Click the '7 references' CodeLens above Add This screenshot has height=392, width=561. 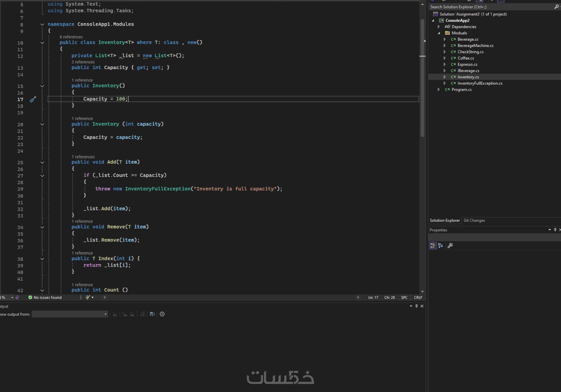(83, 157)
